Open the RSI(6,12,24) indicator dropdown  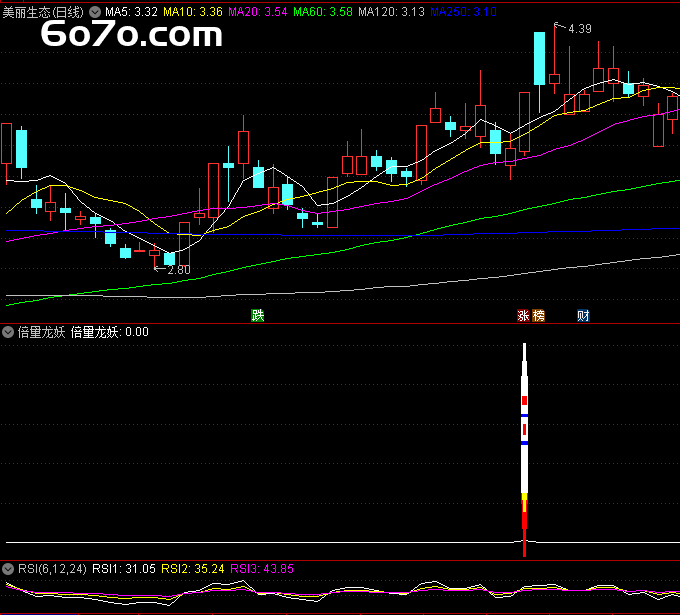coord(8,569)
